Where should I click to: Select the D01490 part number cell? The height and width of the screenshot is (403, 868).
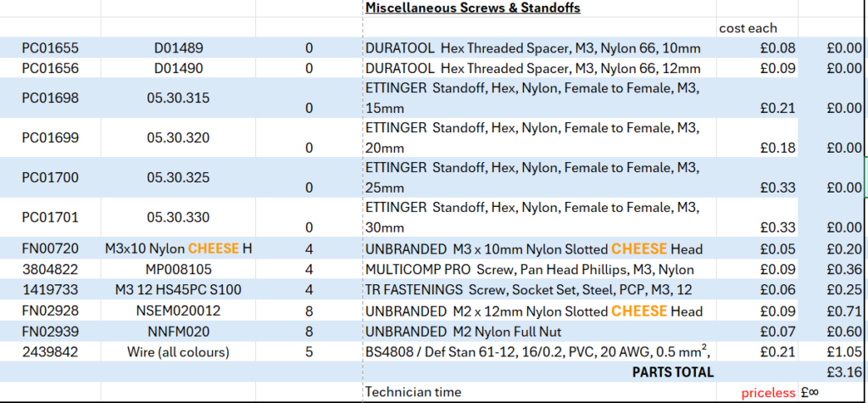177,68
